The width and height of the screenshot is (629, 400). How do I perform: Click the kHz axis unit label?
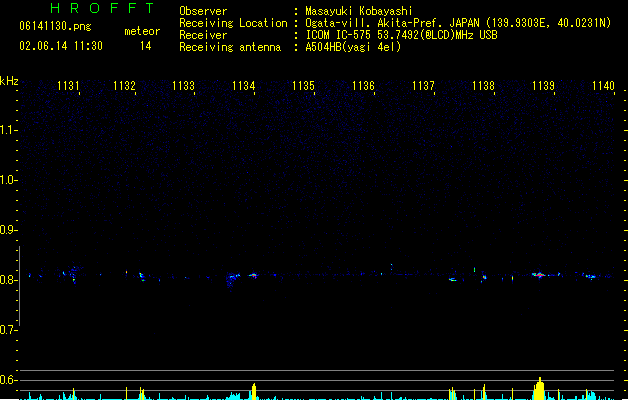point(9,81)
